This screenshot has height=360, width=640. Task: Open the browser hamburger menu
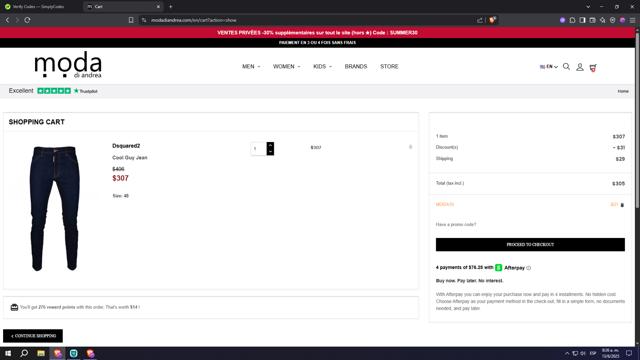632,20
